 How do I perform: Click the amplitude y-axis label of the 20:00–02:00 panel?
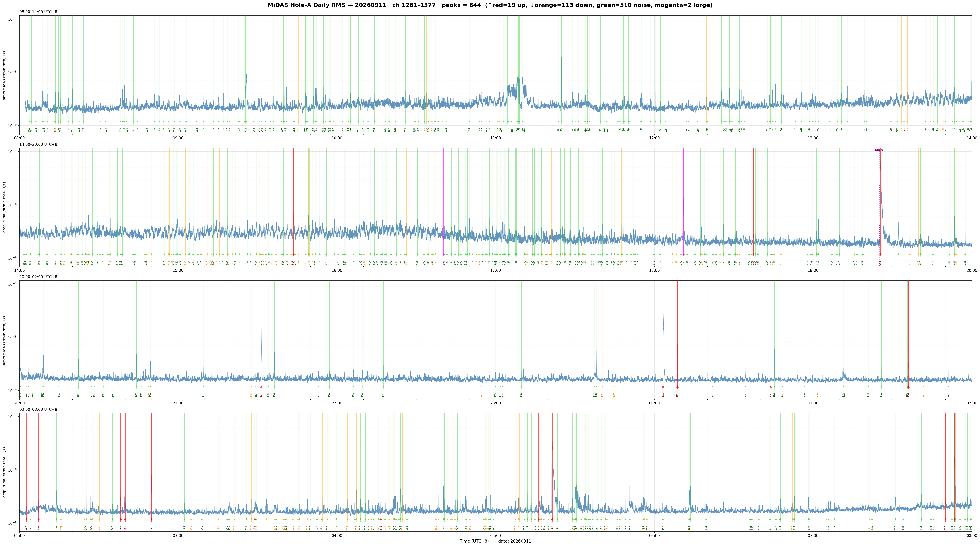[x=5, y=340]
